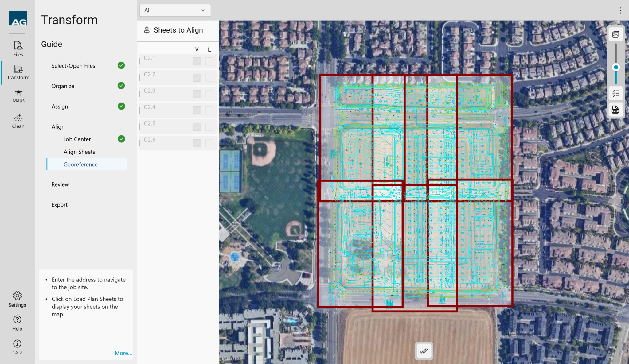629x364 pixels.
Task: Open the Maps drone view
Action: point(18,96)
